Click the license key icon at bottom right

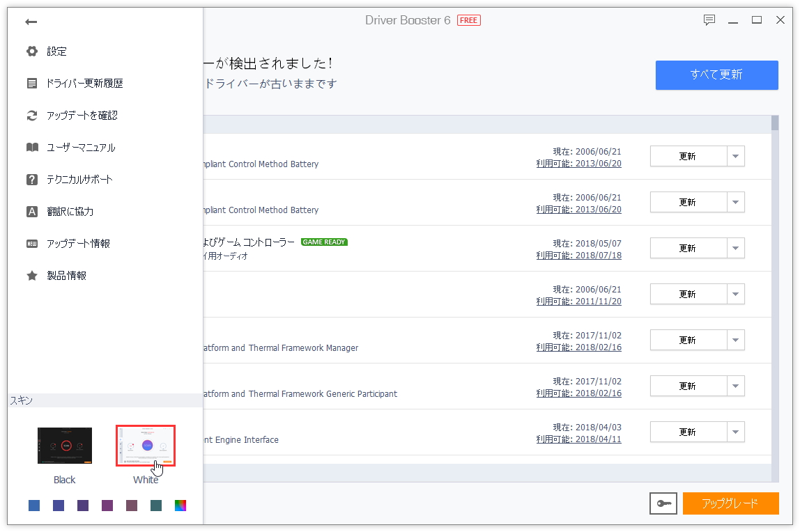pyautogui.click(x=663, y=503)
